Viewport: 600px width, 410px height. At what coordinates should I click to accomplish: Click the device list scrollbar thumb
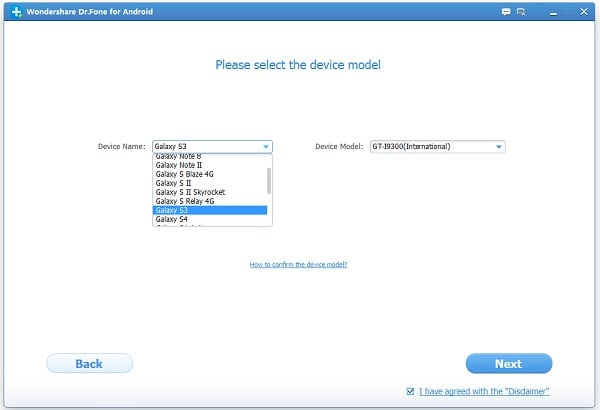(x=269, y=181)
